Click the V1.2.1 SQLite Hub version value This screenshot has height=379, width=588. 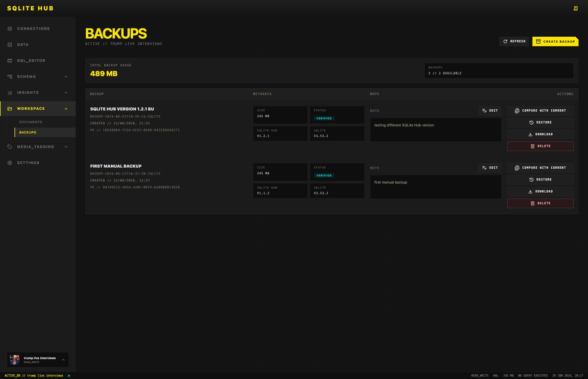pyautogui.click(x=263, y=136)
